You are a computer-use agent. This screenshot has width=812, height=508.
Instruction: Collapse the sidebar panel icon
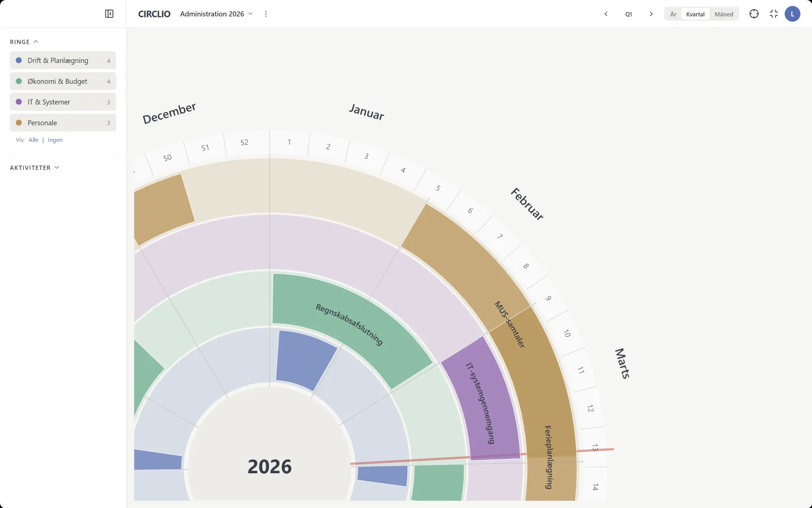point(109,14)
